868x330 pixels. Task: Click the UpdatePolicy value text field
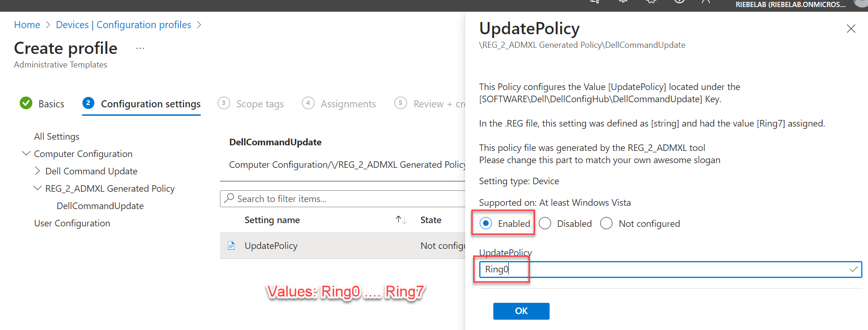pos(670,270)
